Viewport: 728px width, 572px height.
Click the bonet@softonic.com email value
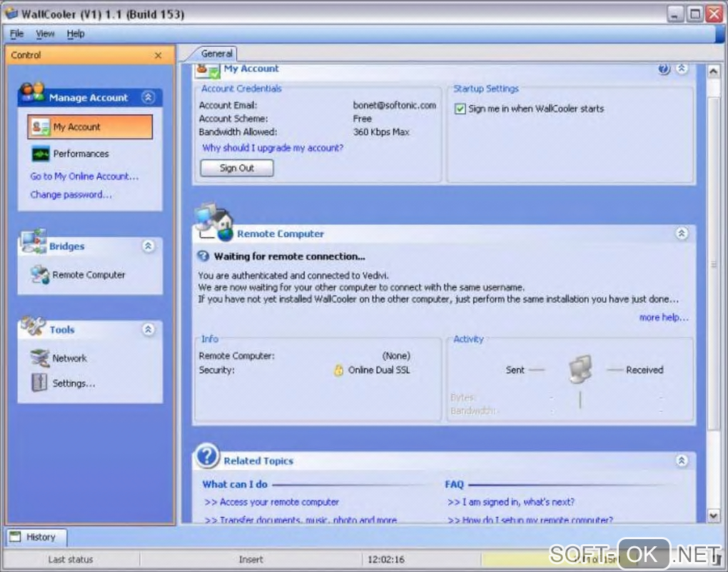tap(394, 106)
